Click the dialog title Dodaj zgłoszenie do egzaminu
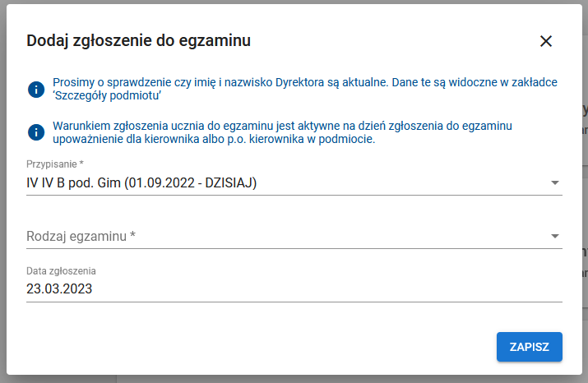The image size is (588, 383). tap(139, 40)
